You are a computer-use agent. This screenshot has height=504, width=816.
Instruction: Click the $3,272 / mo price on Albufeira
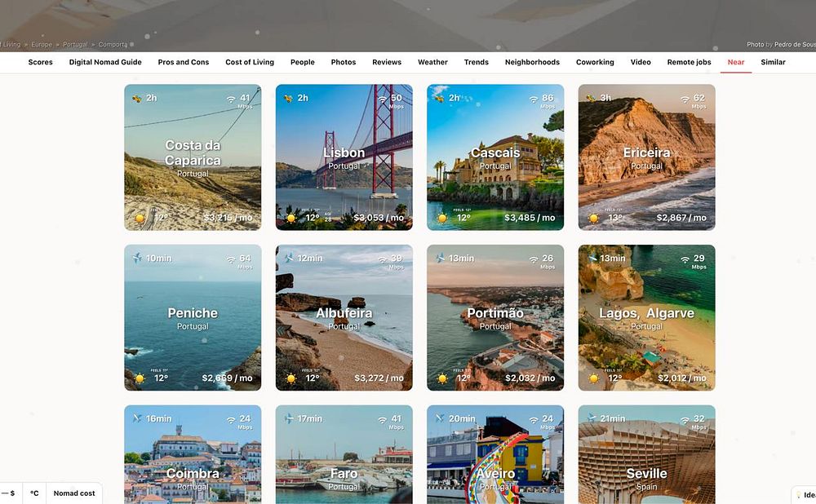379,378
